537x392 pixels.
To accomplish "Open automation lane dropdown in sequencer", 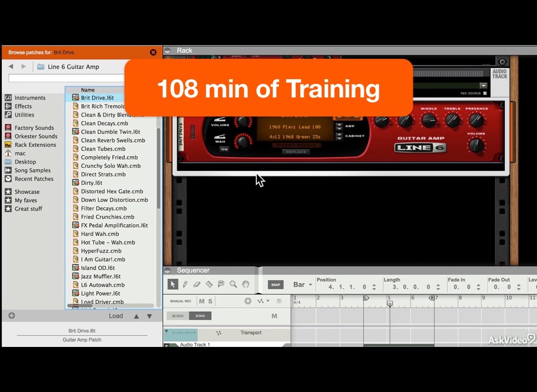I will point(263,301).
